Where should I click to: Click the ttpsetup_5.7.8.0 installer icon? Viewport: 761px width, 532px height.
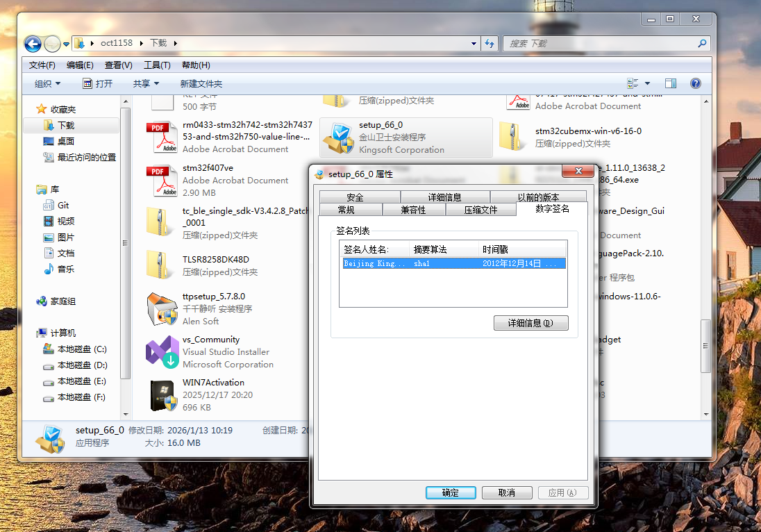pyautogui.click(x=162, y=309)
